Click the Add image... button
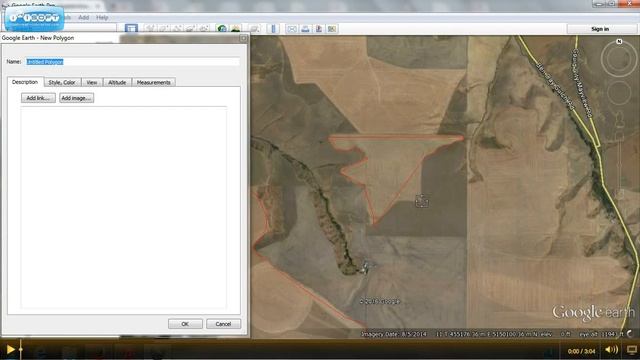The image size is (640, 360). click(76, 98)
